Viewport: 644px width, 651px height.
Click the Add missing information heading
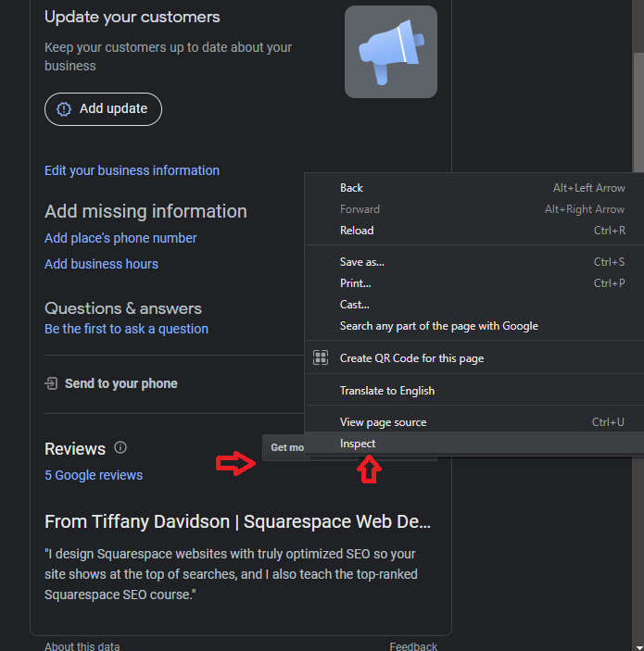click(145, 211)
